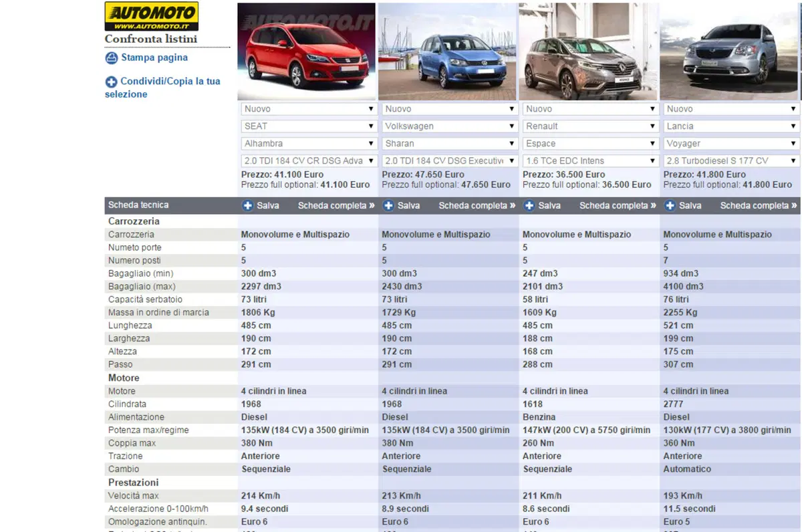This screenshot has height=532, width=802.
Task: Open the 2.0 TDI 184 CV DSG Executive dropdown
Action: (450, 161)
